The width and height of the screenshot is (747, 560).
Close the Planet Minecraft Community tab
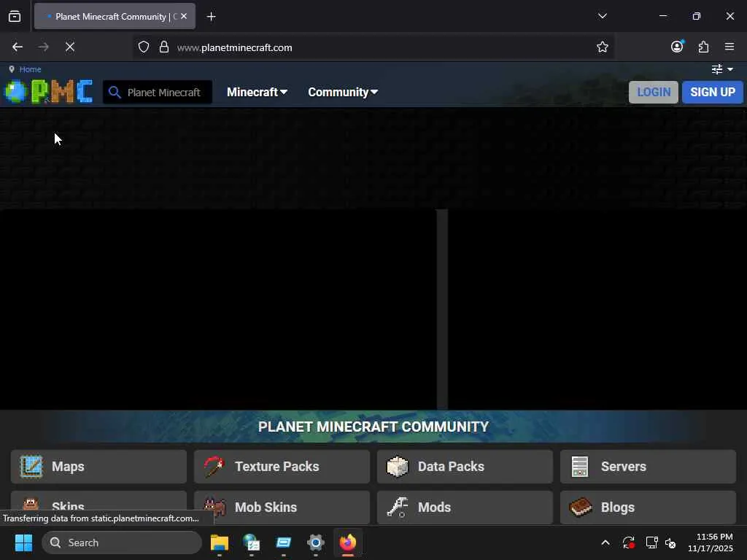[x=184, y=16]
